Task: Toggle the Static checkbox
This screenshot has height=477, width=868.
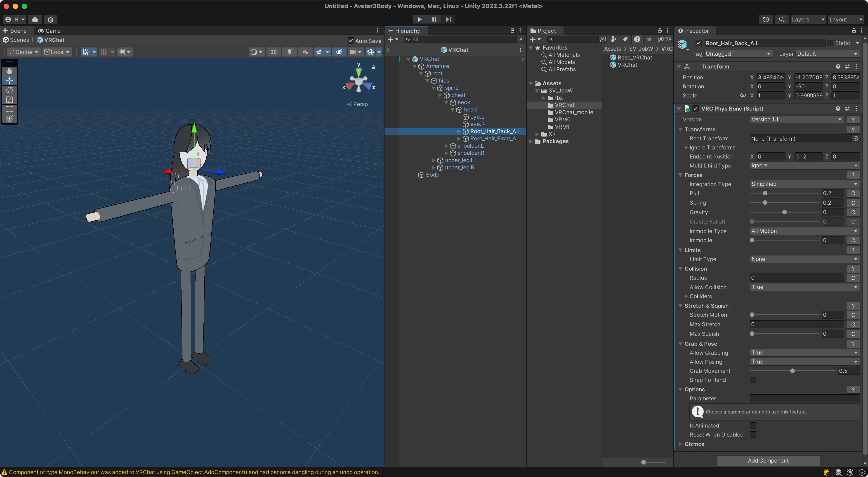Action: click(830, 43)
